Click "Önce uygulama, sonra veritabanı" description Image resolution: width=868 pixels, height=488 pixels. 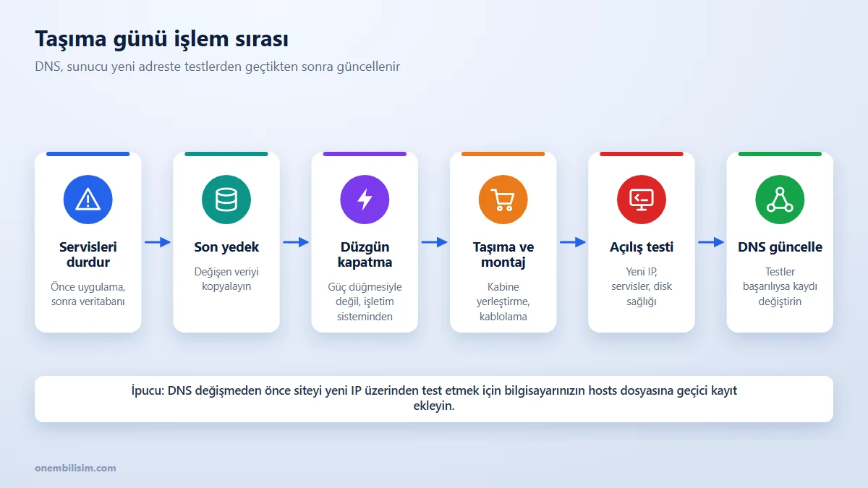click(88, 294)
